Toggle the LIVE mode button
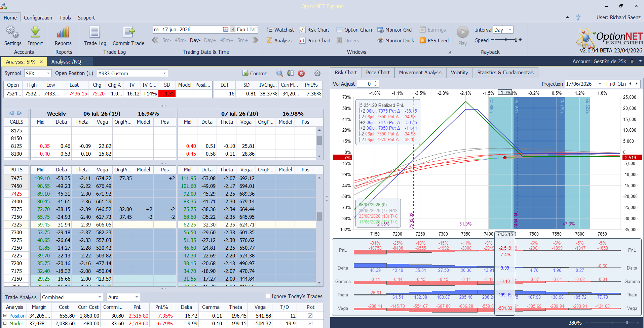 tap(252, 30)
